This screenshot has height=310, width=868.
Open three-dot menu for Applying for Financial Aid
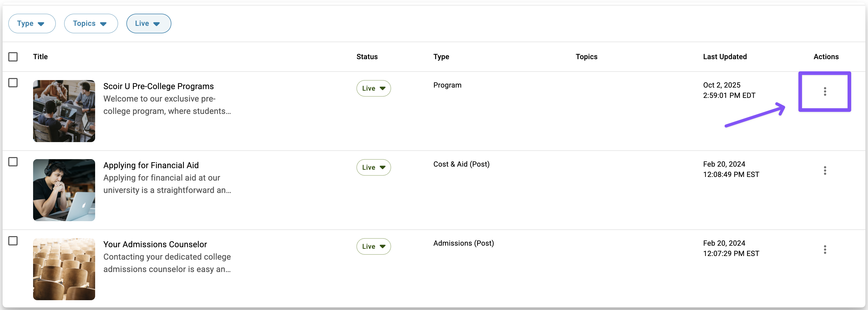tap(825, 171)
